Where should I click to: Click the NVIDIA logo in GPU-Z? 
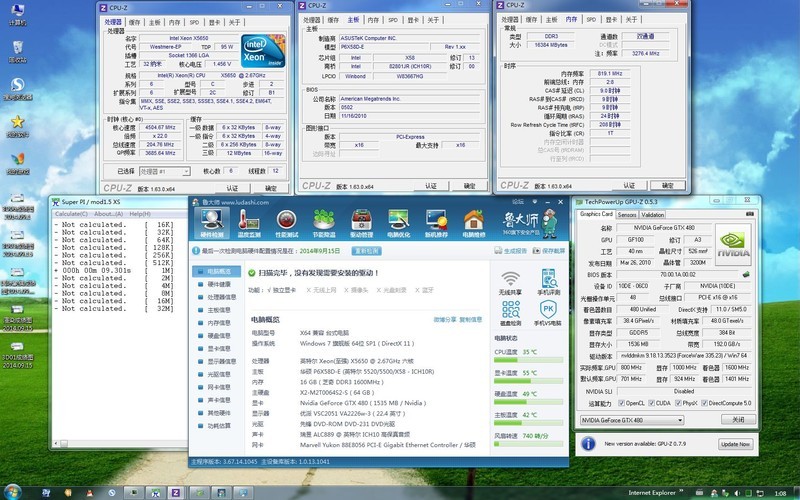point(734,245)
